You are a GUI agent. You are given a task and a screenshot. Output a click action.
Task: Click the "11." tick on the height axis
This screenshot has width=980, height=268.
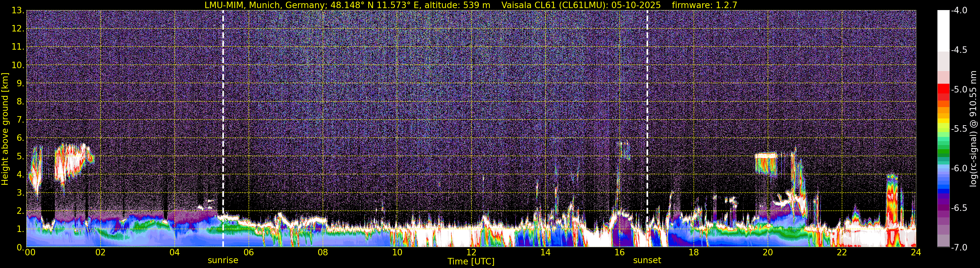18,47
